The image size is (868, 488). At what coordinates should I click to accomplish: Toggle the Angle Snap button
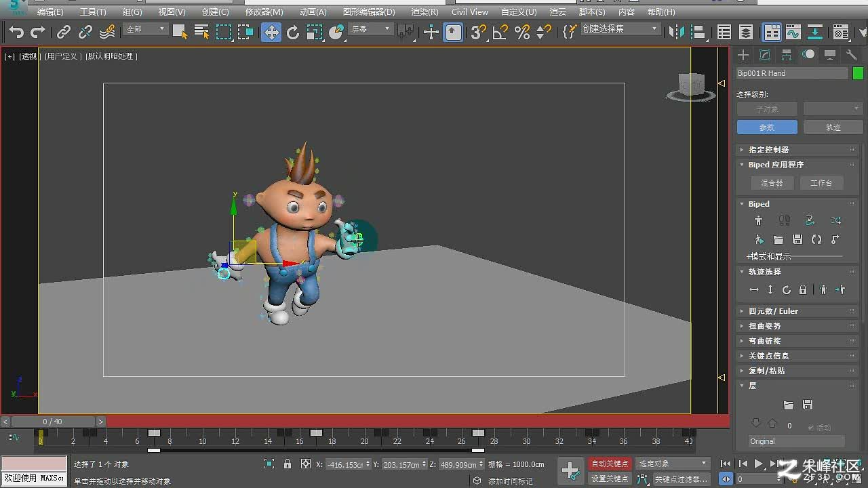pos(500,32)
